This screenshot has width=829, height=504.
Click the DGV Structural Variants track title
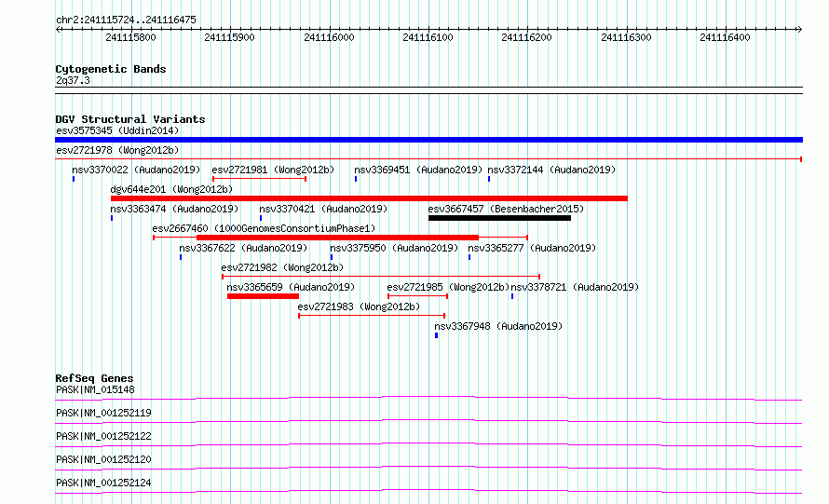130,119
